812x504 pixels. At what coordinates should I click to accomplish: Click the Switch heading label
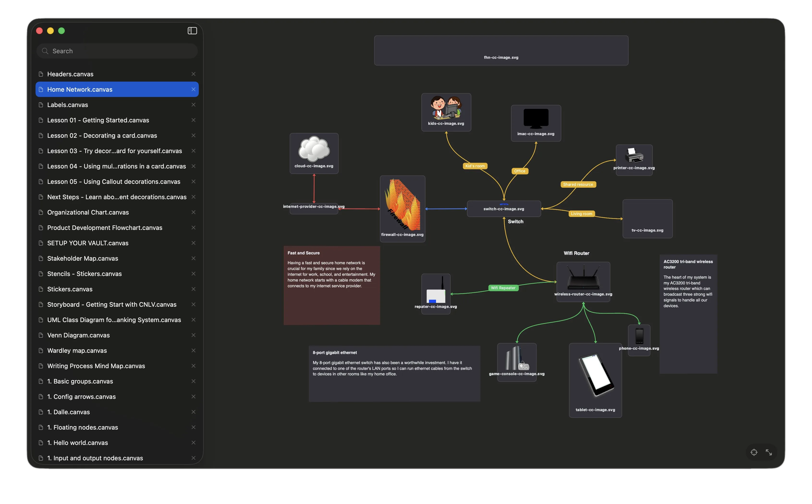515,222
